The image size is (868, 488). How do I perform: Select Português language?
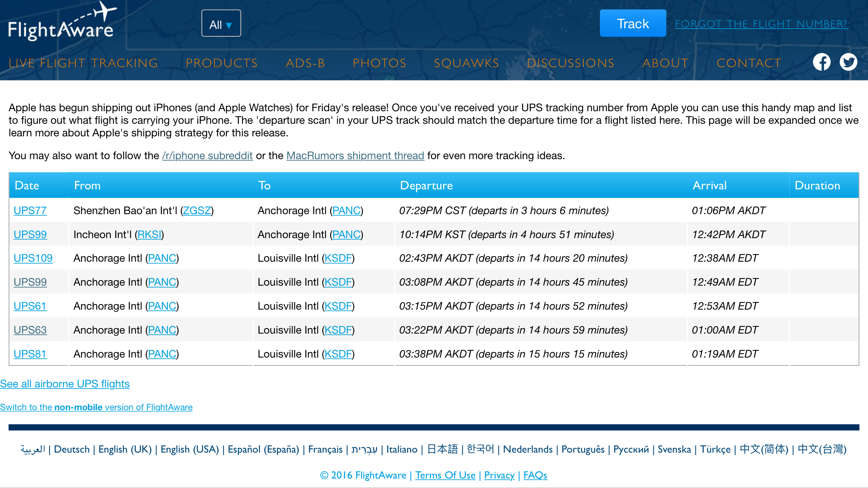(583, 449)
